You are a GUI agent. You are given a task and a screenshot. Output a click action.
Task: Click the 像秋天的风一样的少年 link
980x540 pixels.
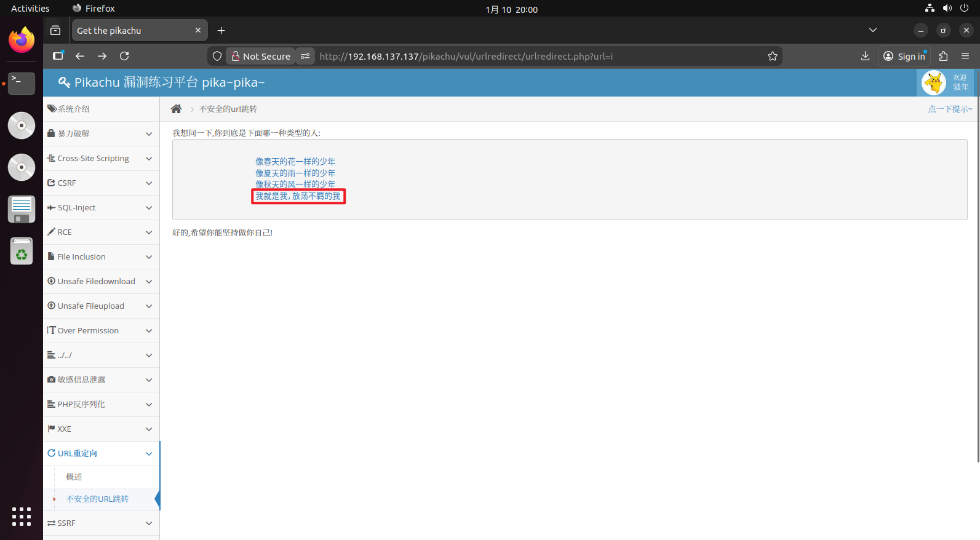[295, 185]
